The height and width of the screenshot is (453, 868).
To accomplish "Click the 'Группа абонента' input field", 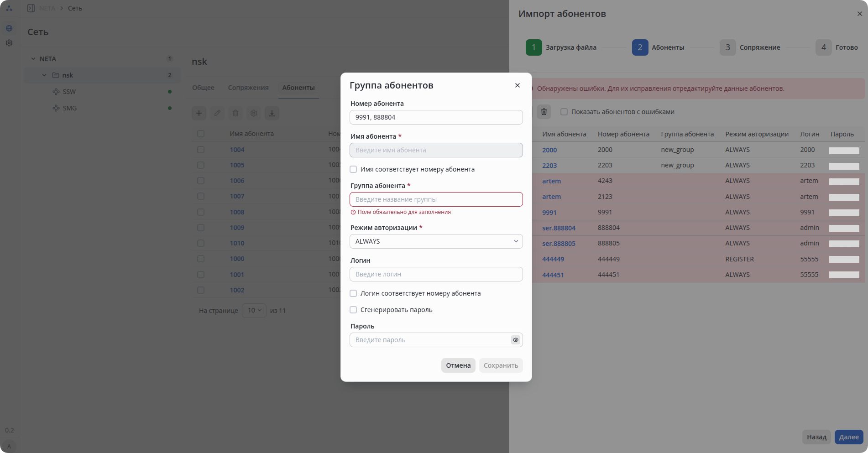I will 436,199.
